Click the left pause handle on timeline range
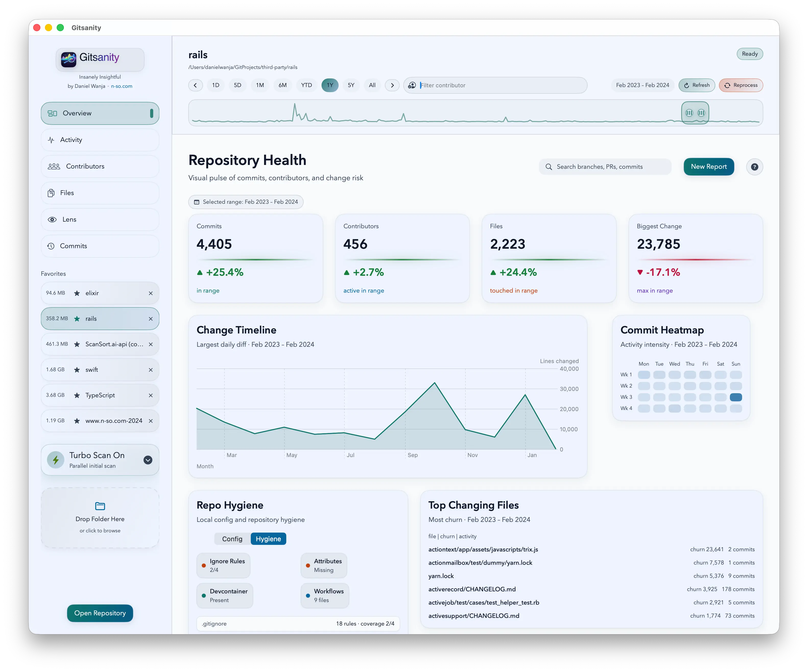Viewport: 808px width, 672px height. click(690, 113)
